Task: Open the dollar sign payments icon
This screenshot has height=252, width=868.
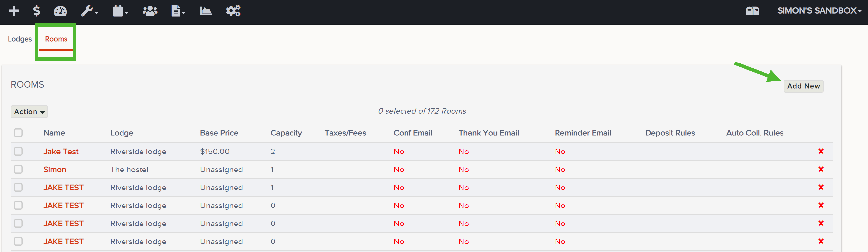Action: coord(36,11)
